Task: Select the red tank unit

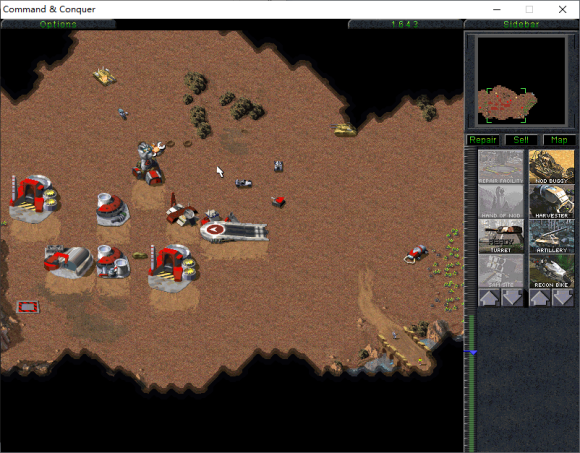Action: coord(279,202)
